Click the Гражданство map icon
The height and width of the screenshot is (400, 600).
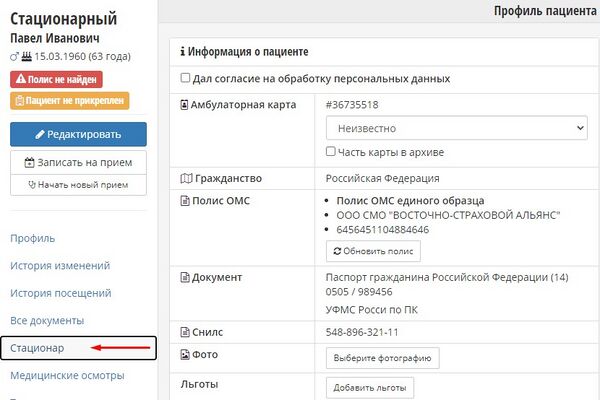click(x=186, y=178)
